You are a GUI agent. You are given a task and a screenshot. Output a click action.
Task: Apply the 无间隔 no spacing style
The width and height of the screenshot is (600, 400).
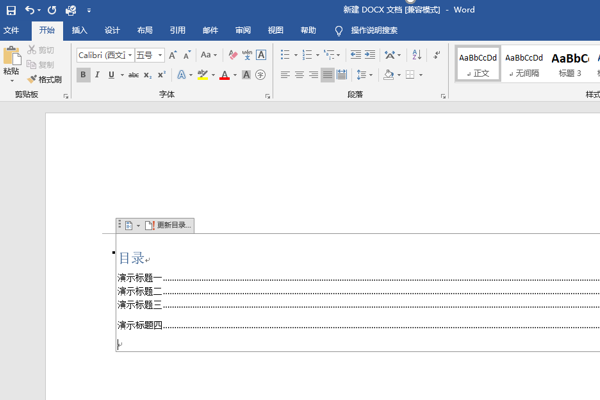point(524,64)
